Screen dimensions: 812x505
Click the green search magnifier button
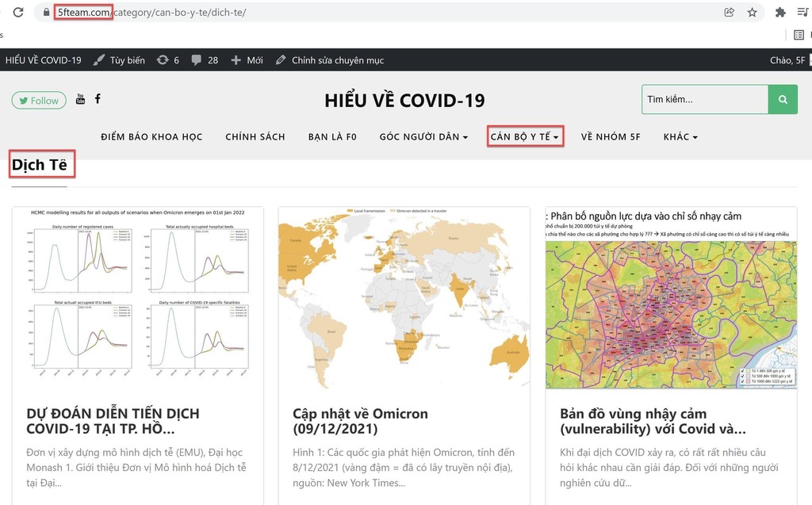tap(783, 99)
